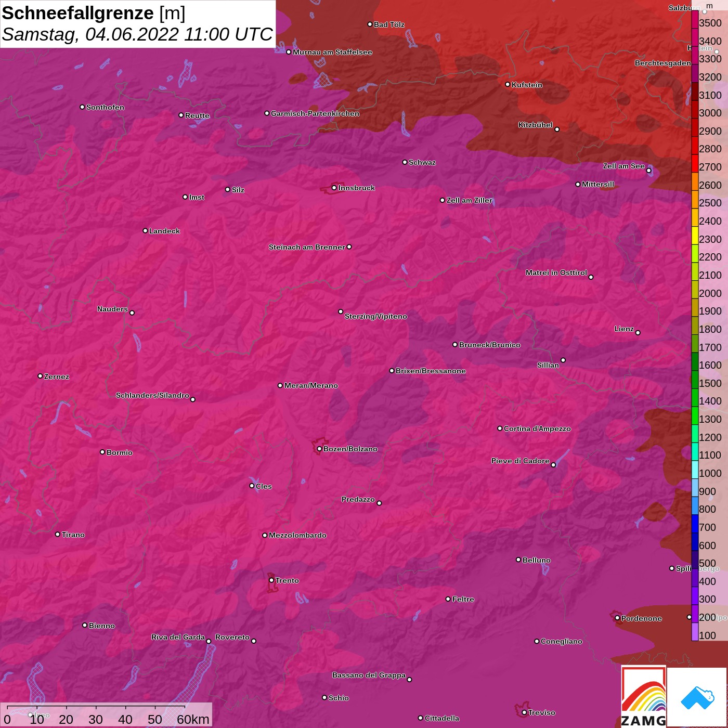The image size is (728, 728).
Task: Click the Steinach am Brenner label
Action: (x=307, y=247)
